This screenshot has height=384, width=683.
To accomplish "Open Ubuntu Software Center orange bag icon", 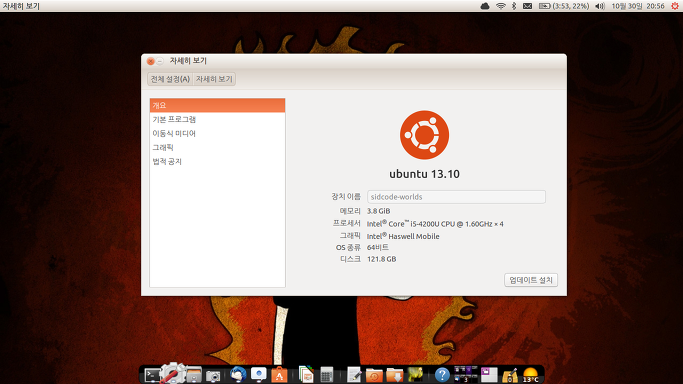I will (279, 375).
